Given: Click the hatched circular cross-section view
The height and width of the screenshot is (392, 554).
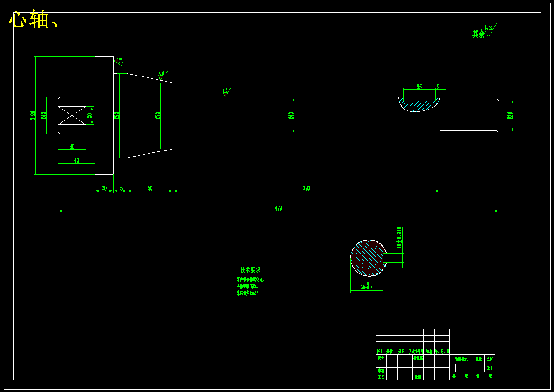Looking at the screenshot, I should coord(368,258).
